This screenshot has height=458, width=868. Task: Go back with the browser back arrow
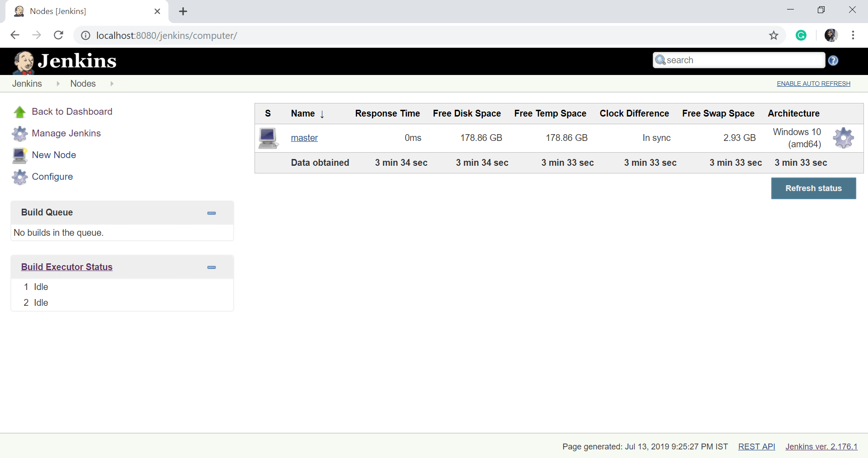click(x=15, y=35)
